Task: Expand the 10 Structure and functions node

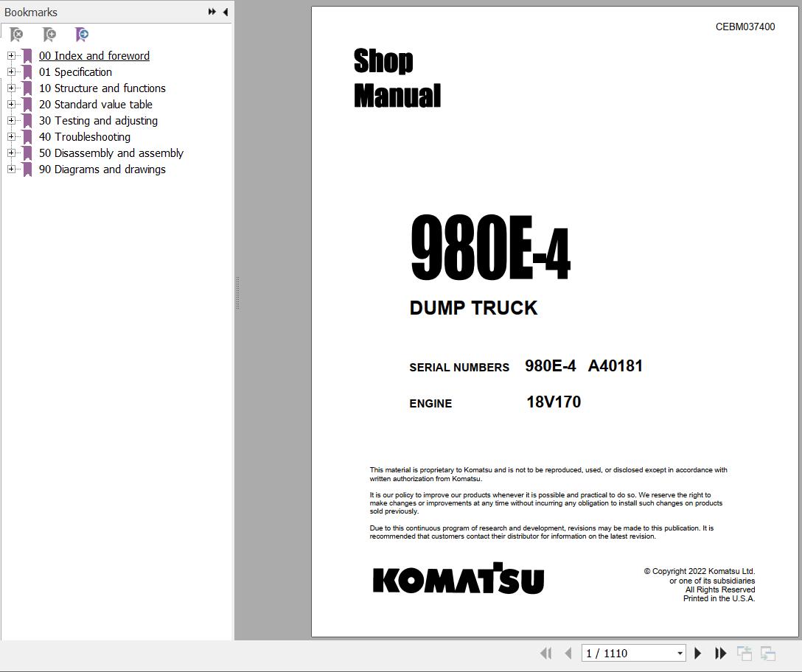Action: 11,88
